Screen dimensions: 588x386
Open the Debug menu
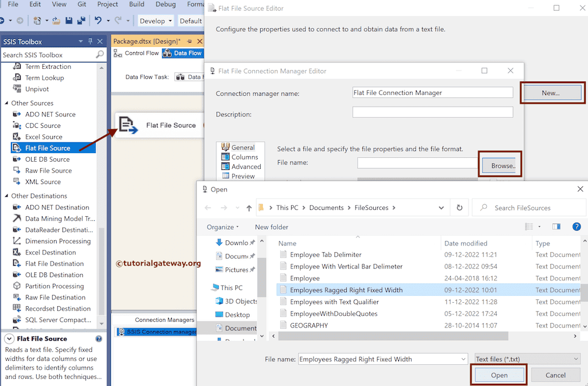[165, 4]
